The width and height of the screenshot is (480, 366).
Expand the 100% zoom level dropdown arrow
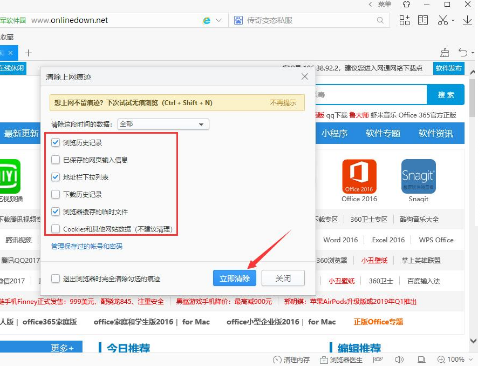pos(471,360)
